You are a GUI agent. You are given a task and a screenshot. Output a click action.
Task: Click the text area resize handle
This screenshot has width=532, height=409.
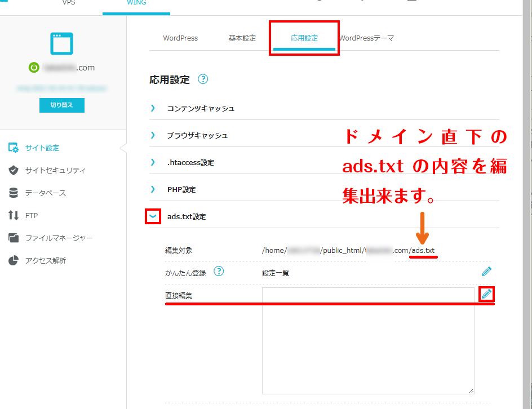point(471,390)
